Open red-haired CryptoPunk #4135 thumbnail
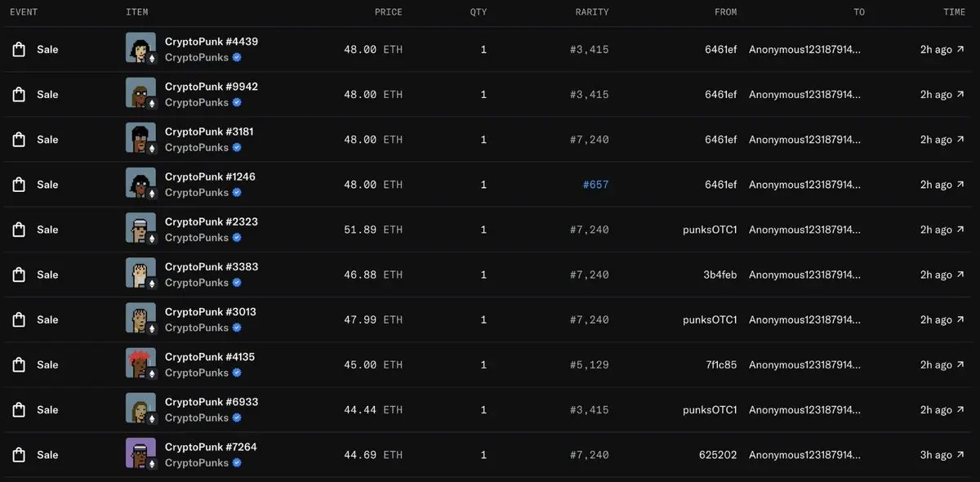Image resolution: width=980 pixels, height=482 pixels. point(141,364)
